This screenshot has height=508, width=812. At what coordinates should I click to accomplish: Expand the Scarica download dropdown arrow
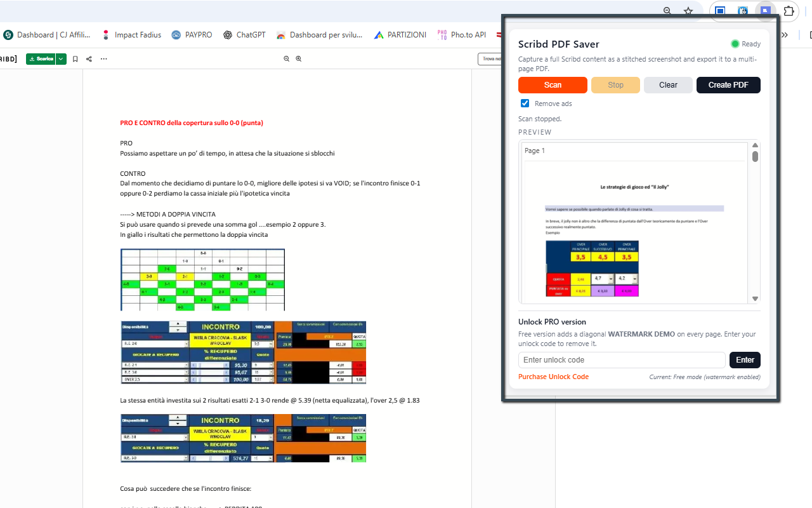(60, 58)
